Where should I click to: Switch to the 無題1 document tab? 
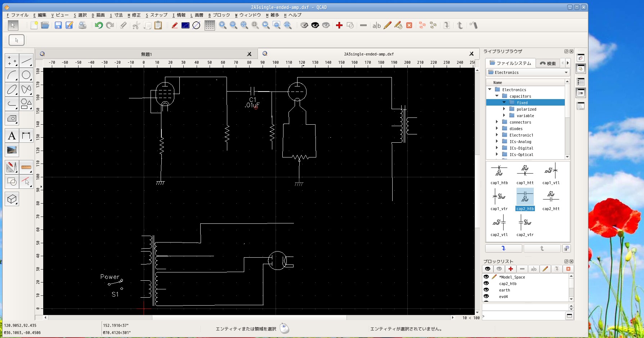click(146, 54)
